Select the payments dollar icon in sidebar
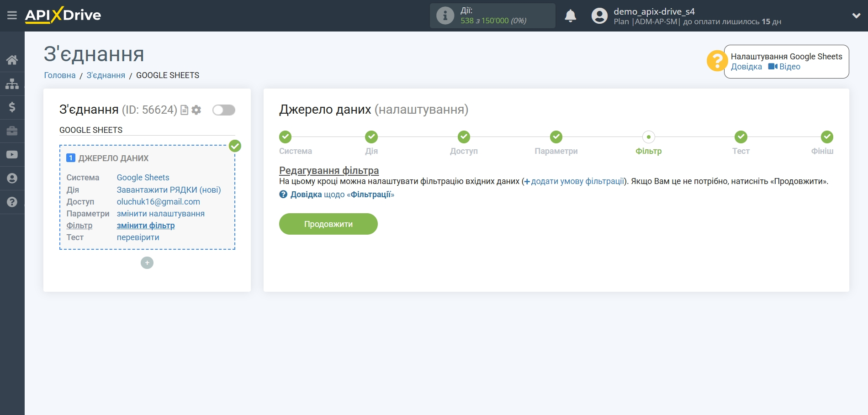The height and width of the screenshot is (415, 868). pos(12,107)
